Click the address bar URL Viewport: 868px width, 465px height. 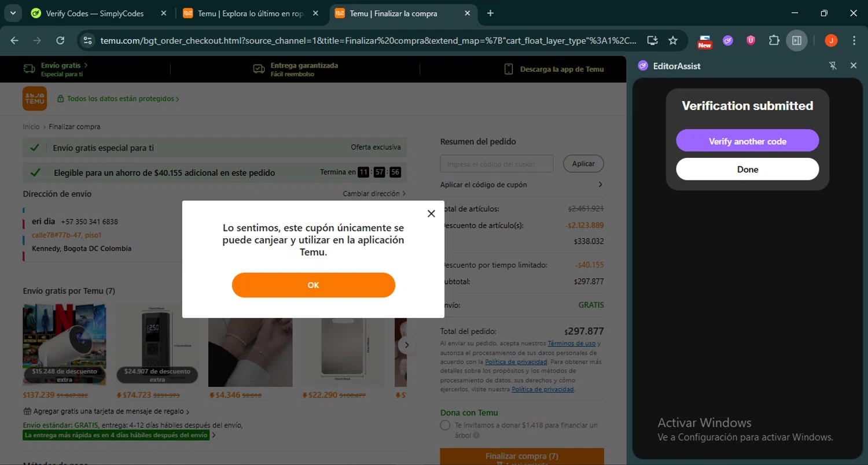(368, 40)
